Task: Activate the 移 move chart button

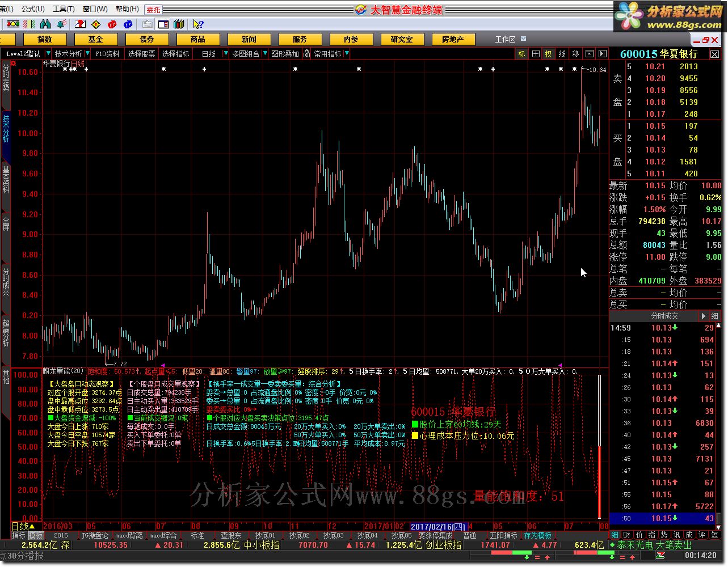Action: coord(576,54)
